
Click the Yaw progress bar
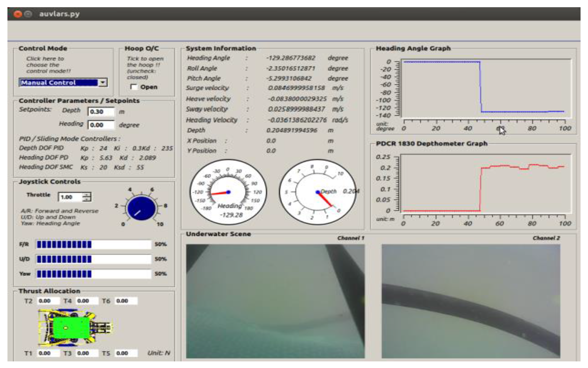tap(94, 274)
